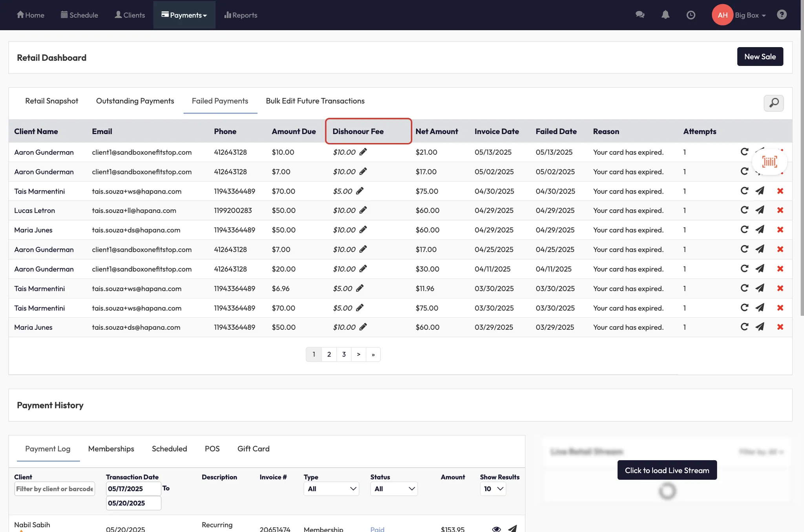Image resolution: width=804 pixels, height=532 pixels.
Task: Edit dishonour fee pencil for Lucas Letron
Action: 363,210
